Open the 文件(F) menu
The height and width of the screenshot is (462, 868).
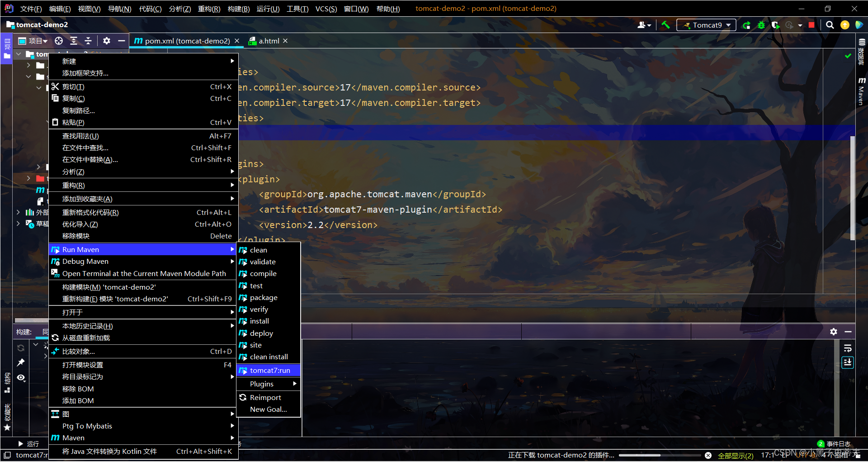[x=31, y=9]
